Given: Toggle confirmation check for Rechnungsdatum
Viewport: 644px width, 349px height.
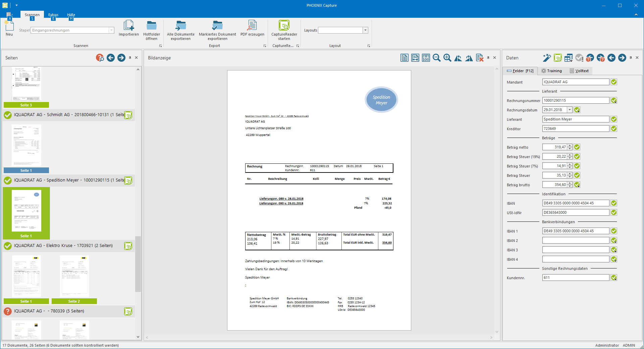Looking at the screenshot, I should (x=577, y=110).
